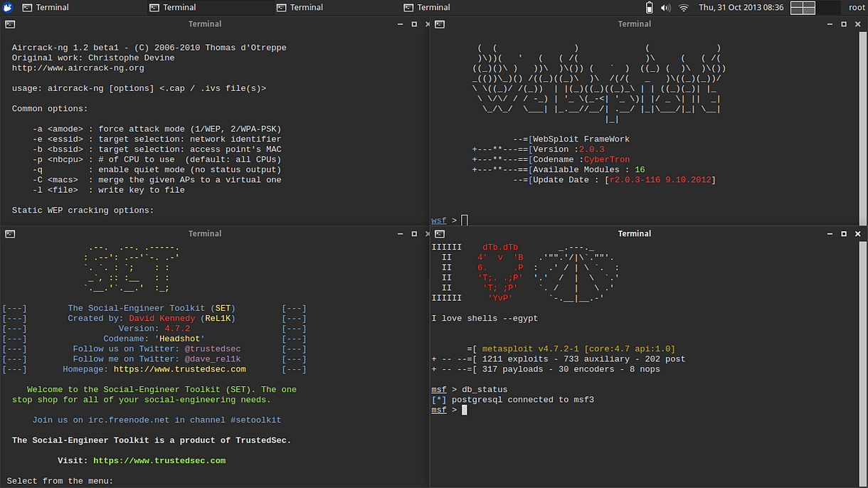Maximize the aircrack-ng terminal window
868x488 pixels.
click(414, 24)
